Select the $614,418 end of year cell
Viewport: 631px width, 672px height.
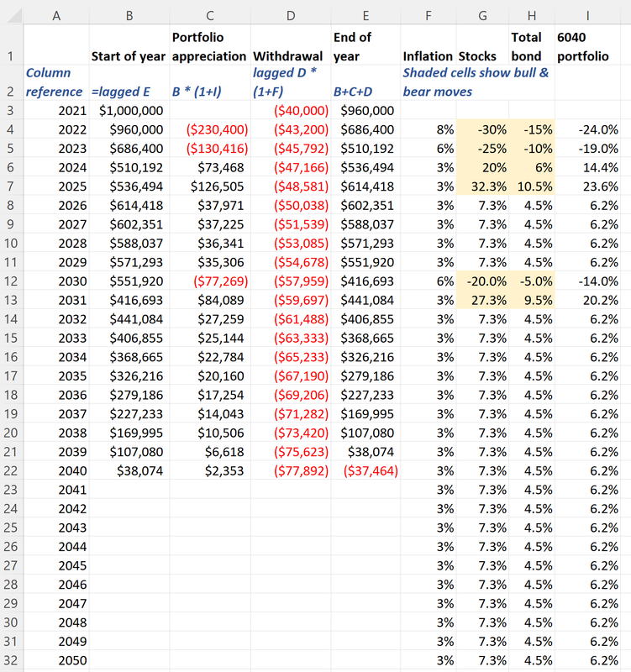pos(365,186)
